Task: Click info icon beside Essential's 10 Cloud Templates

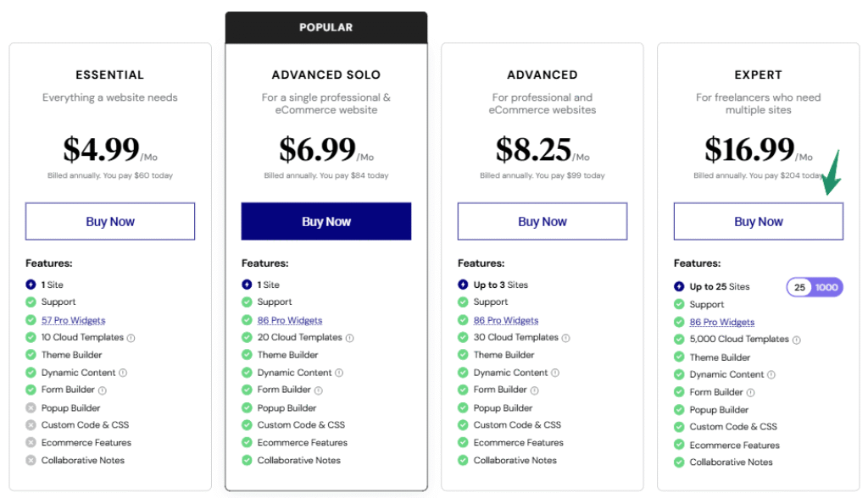Action: pyautogui.click(x=131, y=338)
